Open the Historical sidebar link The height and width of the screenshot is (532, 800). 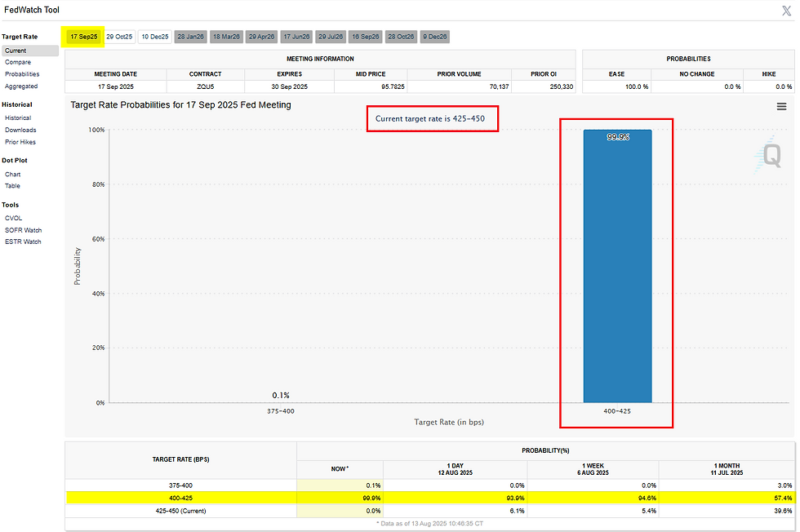[18, 117]
